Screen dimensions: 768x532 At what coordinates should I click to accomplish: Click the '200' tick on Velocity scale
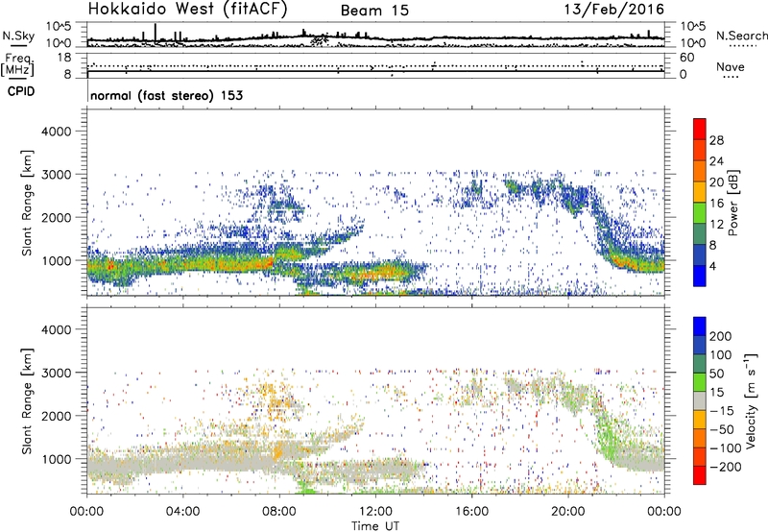[x=721, y=336]
